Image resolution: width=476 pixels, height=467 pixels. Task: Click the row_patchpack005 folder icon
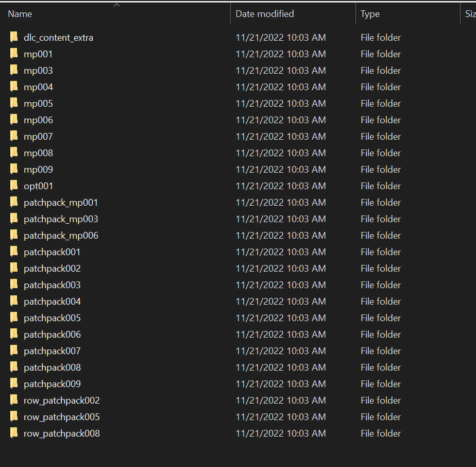tap(14, 416)
